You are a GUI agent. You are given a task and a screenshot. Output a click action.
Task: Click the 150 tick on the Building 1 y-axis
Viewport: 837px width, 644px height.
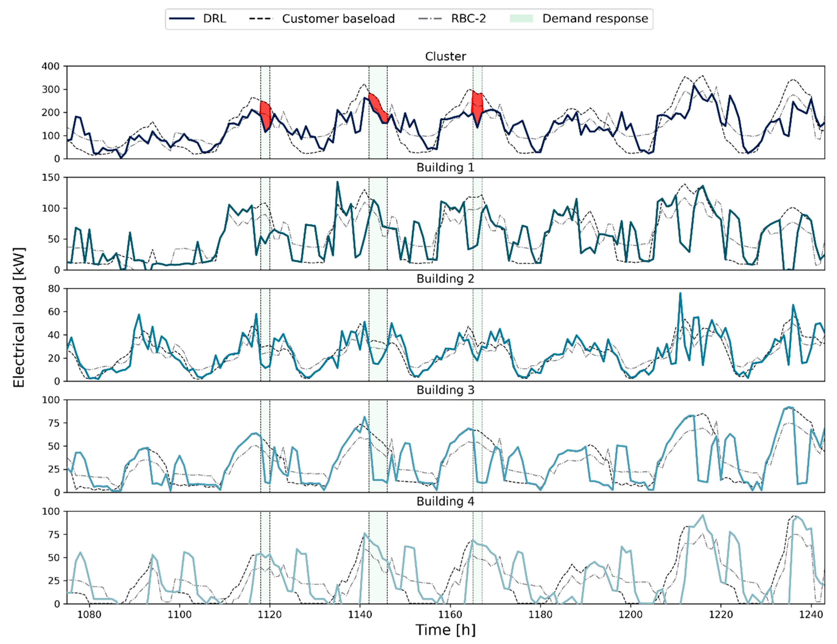[x=51, y=177]
